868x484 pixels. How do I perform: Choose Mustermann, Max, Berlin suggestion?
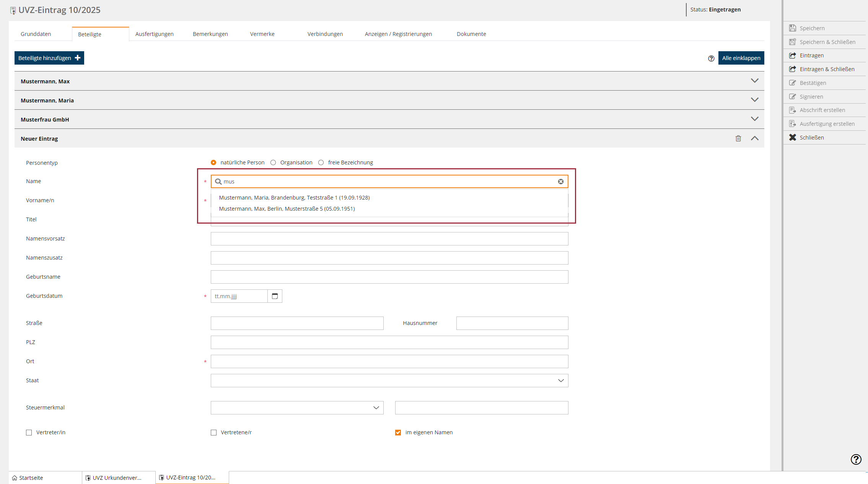[x=287, y=209]
